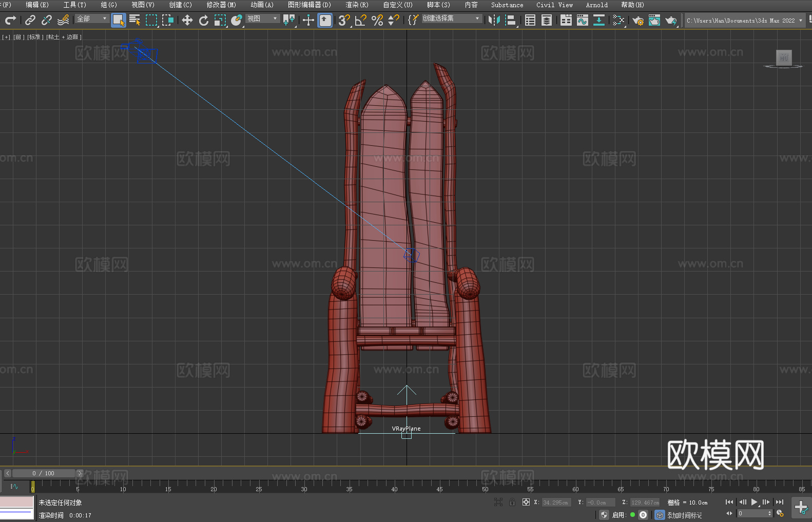The width and height of the screenshot is (812, 522).
Task: Click the Set Keys plus-key button
Action: tap(801, 508)
